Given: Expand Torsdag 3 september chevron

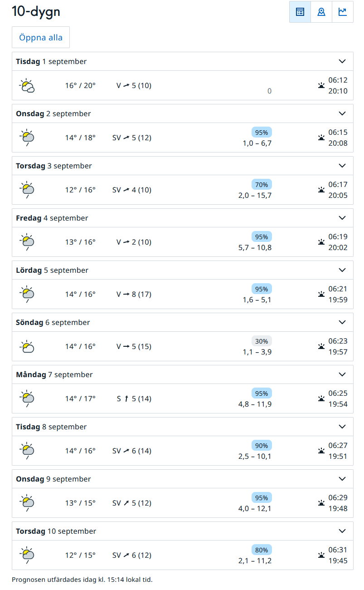Looking at the screenshot, I should click(x=342, y=166).
